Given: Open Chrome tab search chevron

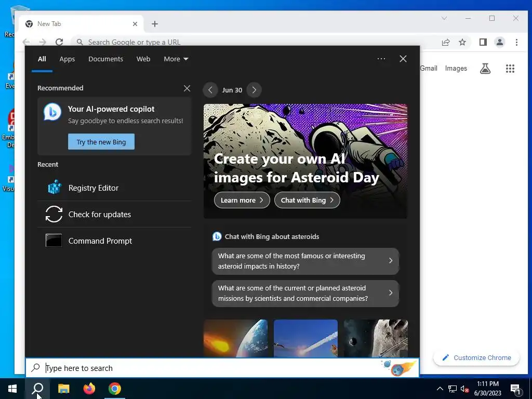Looking at the screenshot, I should (x=444, y=18).
